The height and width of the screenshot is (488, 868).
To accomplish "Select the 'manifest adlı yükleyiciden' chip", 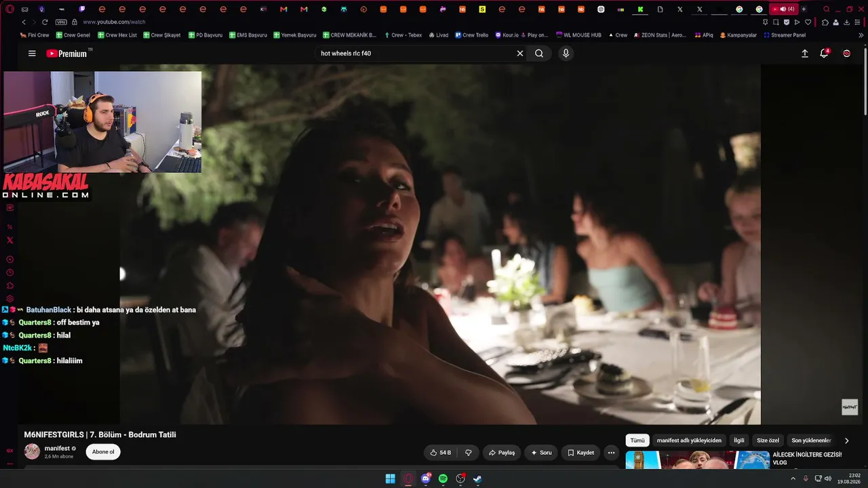I will tap(689, 441).
